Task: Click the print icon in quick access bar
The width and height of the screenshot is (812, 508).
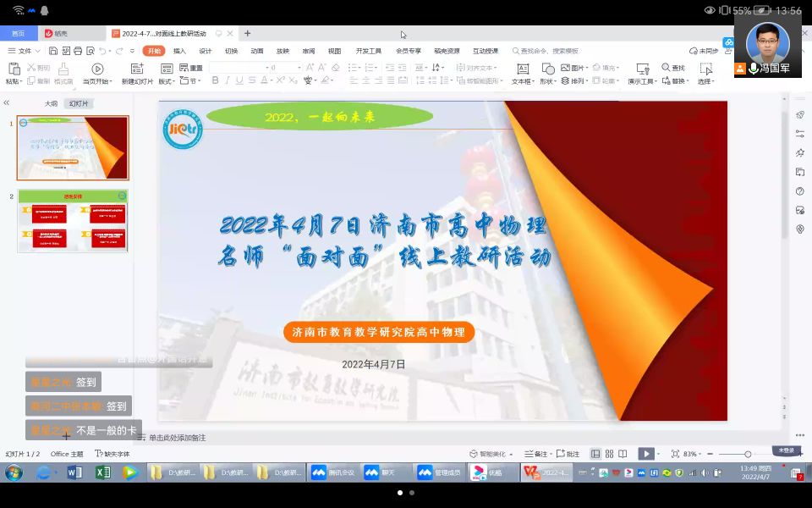Action: point(78,51)
